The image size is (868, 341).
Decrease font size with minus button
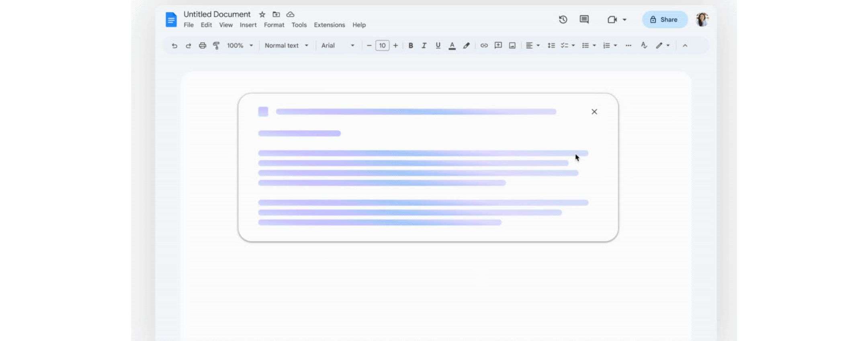click(x=369, y=45)
